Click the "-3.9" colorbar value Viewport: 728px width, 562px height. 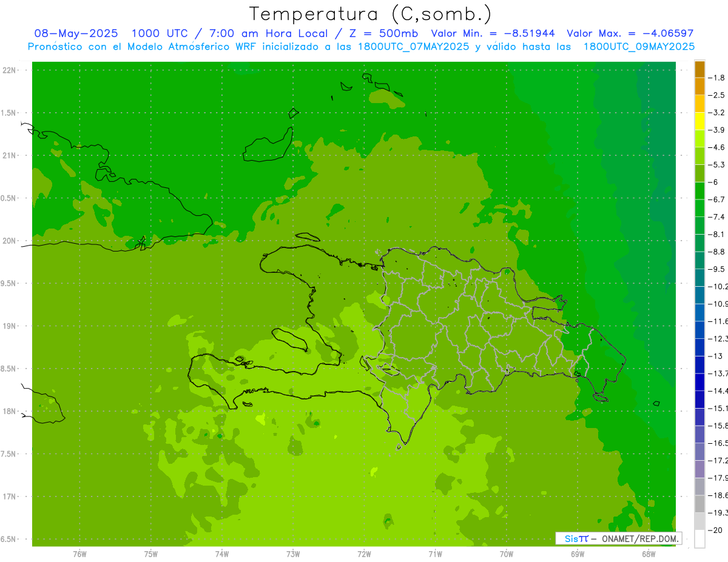pyautogui.click(x=716, y=130)
